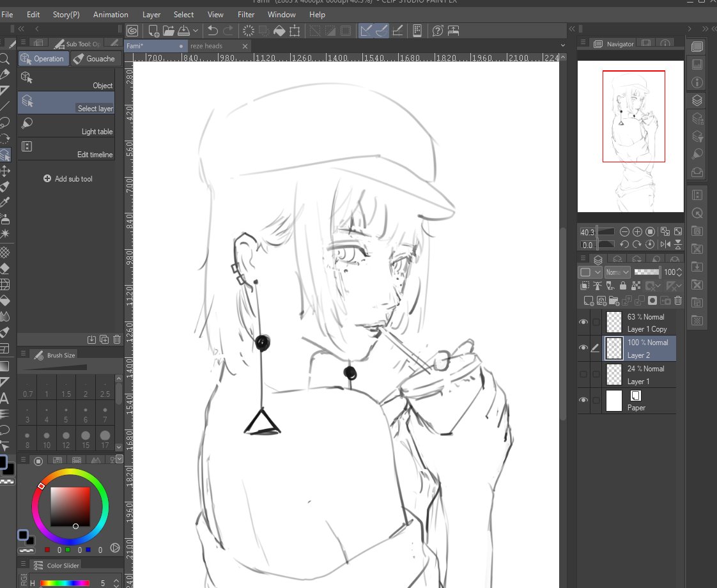Open the Animation menu
717x588 pixels.
(111, 15)
